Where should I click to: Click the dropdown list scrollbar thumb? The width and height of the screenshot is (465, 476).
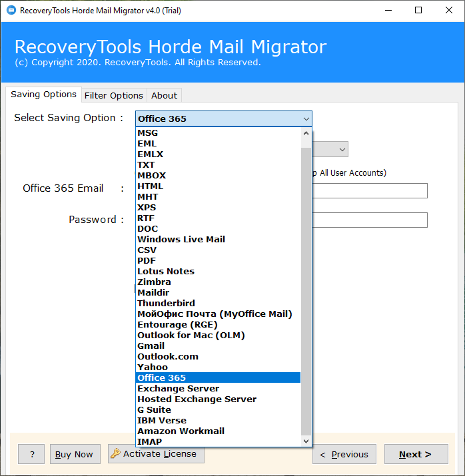click(306, 292)
